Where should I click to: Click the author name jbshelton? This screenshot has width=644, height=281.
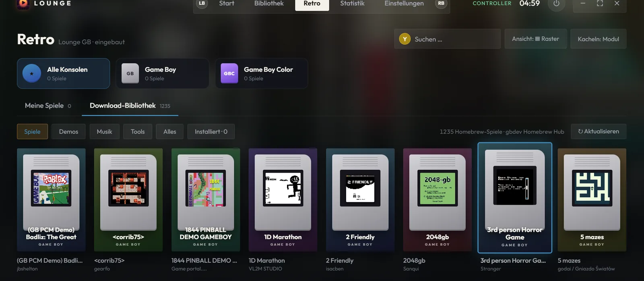click(27, 269)
